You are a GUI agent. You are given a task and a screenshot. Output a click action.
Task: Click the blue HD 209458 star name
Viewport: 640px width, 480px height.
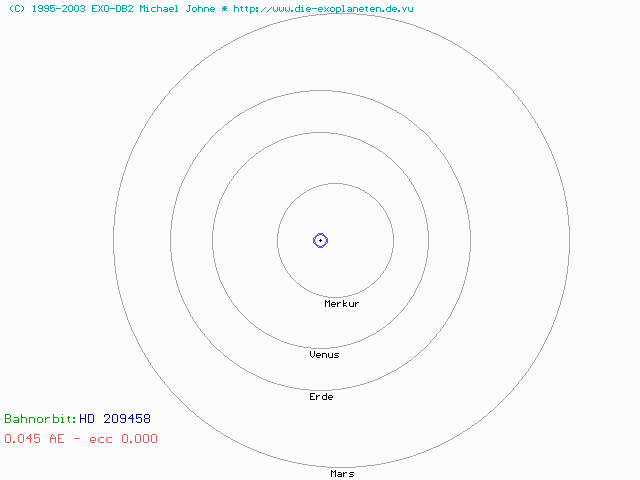[x=115, y=419]
